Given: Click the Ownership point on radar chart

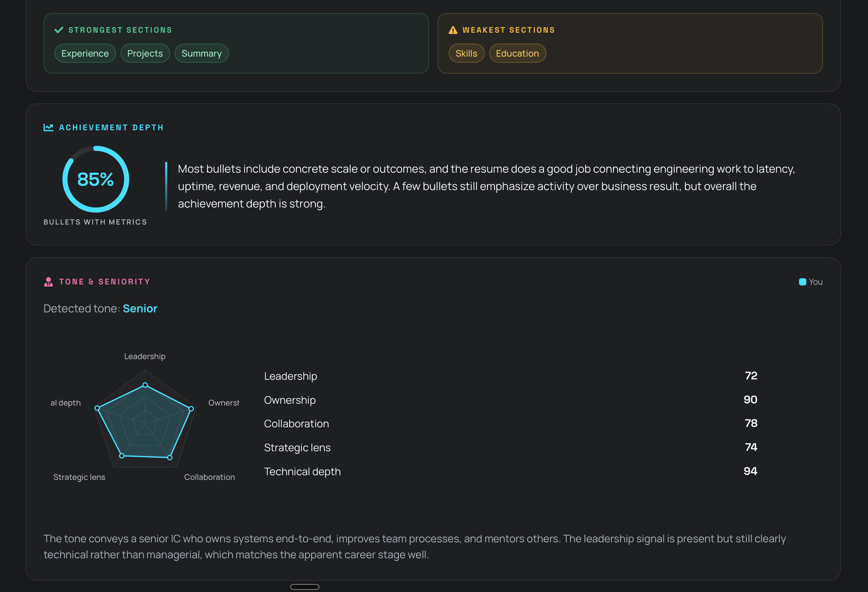Looking at the screenshot, I should point(191,409).
